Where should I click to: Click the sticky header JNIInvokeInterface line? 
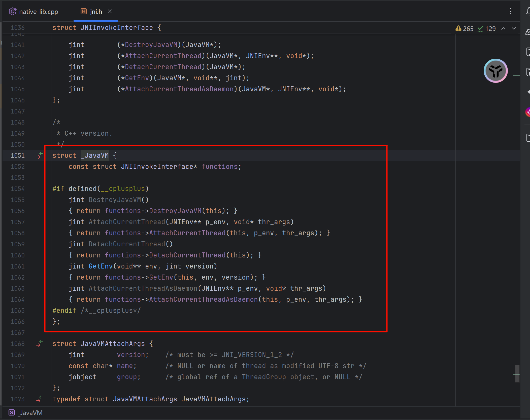[x=116, y=28]
